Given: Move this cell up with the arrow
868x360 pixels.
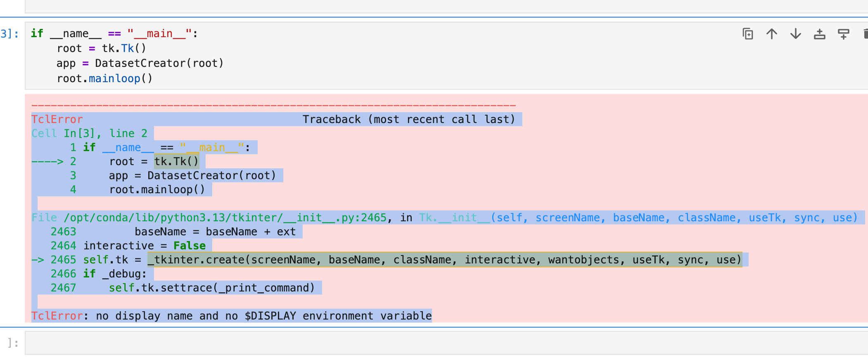Looking at the screenshot, I should coord(772,34).
